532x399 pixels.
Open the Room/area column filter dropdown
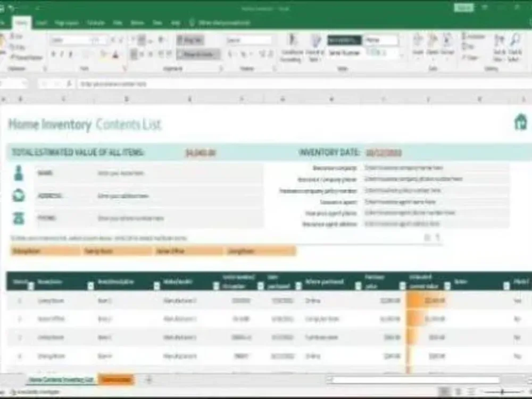pos(90,286)
